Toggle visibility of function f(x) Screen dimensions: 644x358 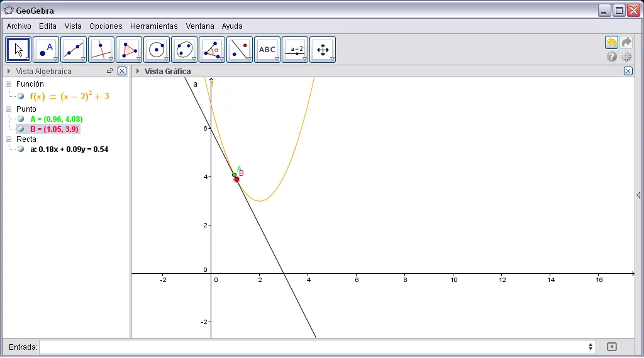(21, 96)
